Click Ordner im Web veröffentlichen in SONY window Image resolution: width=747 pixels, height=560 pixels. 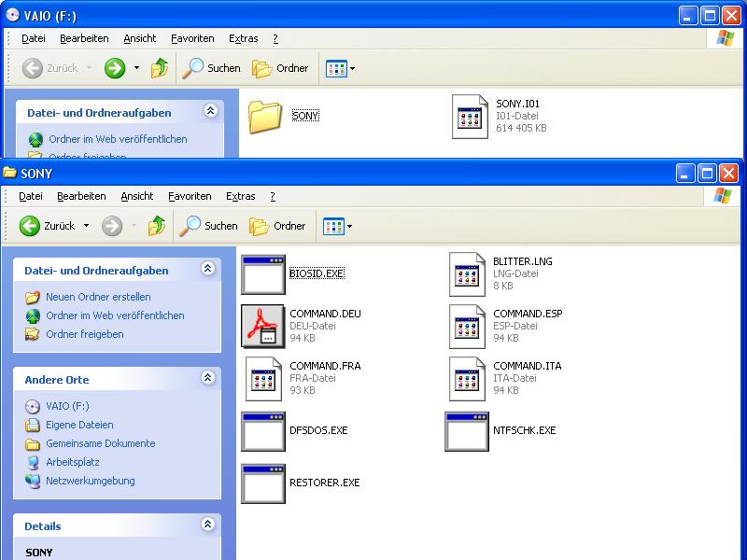(115, 315)
